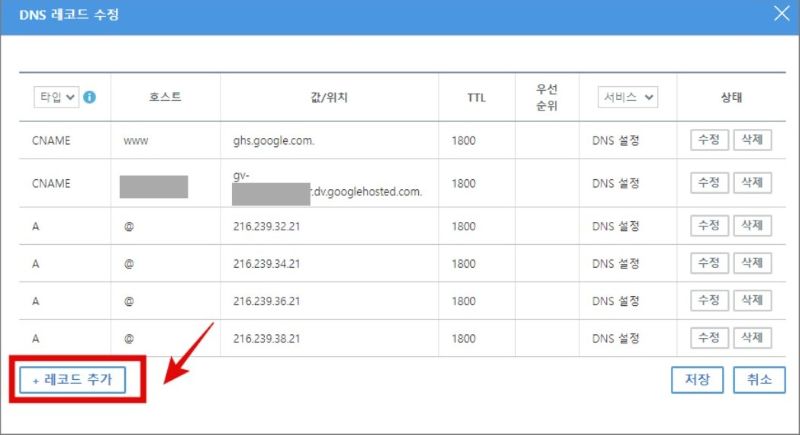Click + 레코드 추가 button

coord(72,380)
